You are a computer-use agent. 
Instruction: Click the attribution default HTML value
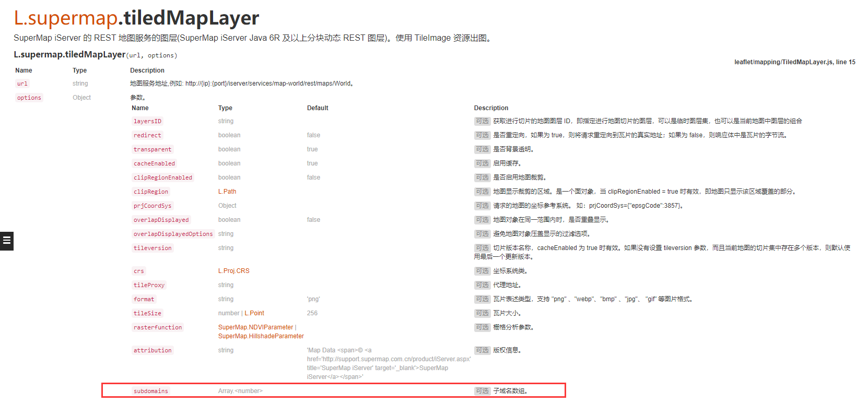(x=389, y=363)
